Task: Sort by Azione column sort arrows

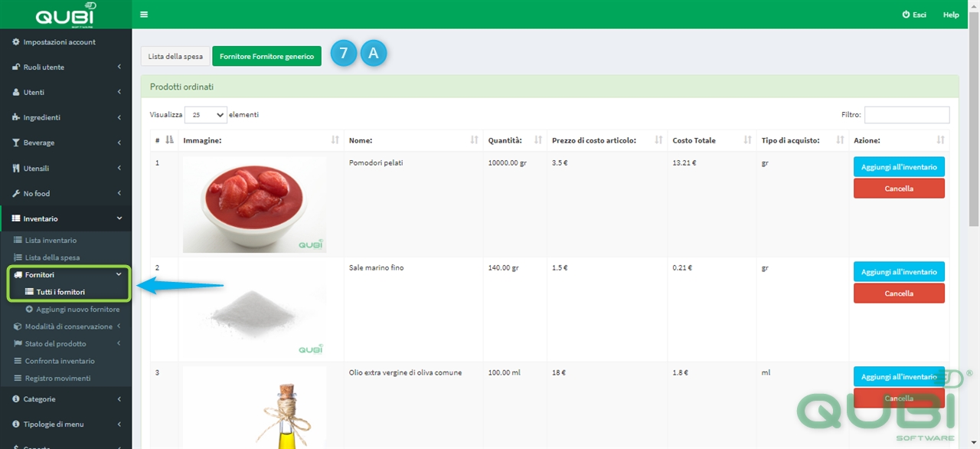Action: point(940,140)
